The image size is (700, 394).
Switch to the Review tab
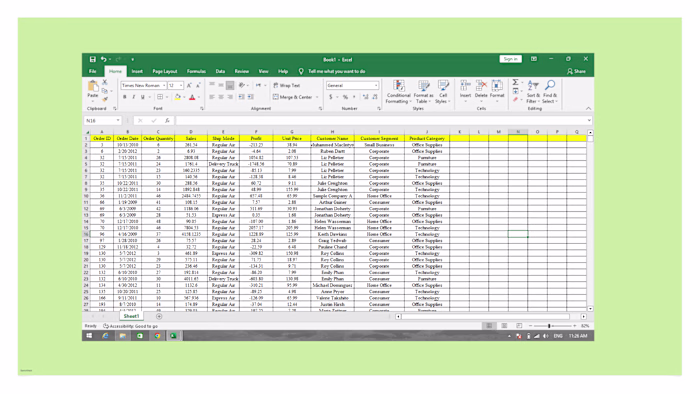pyautogui.click(x=242, y=71)
